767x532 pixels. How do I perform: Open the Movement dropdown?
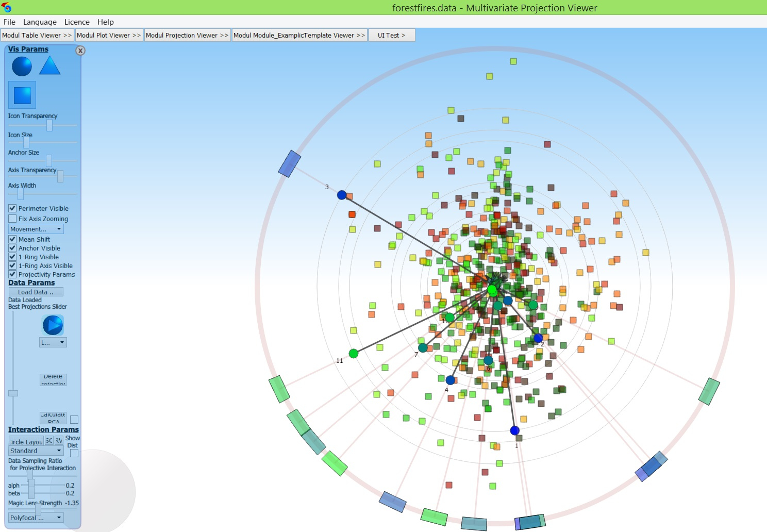pyautogui.click(x=36, y=229)
